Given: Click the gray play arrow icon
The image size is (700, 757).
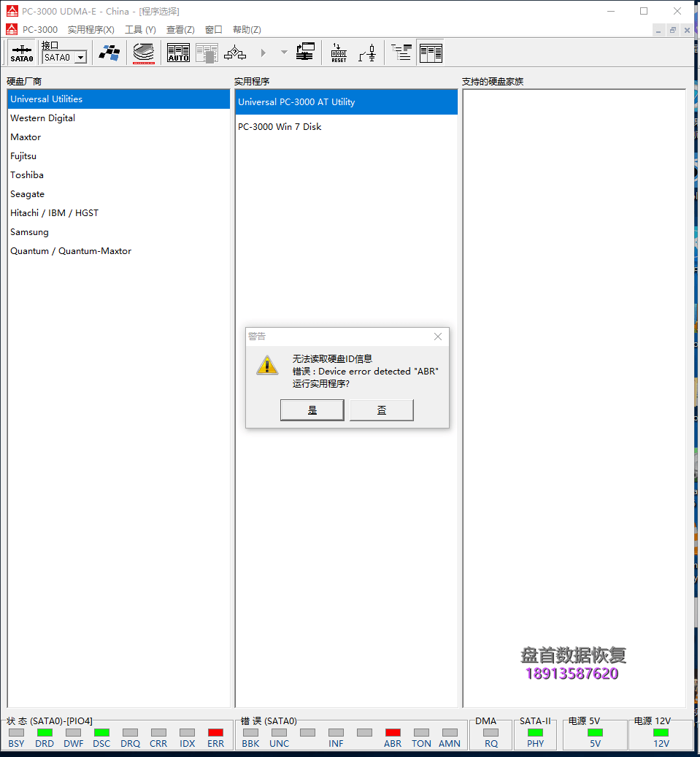Looking at the screenshot, I should pos(264,53).
